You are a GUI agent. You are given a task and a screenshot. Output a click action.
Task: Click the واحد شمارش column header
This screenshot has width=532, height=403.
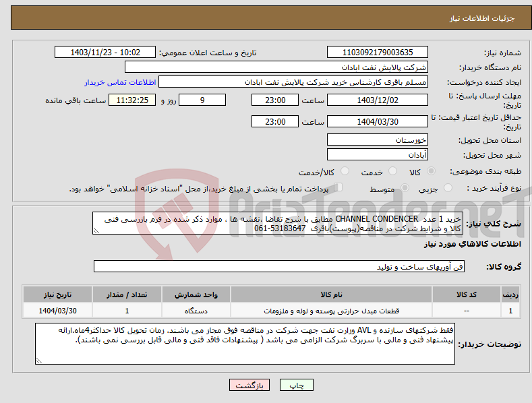196,294
